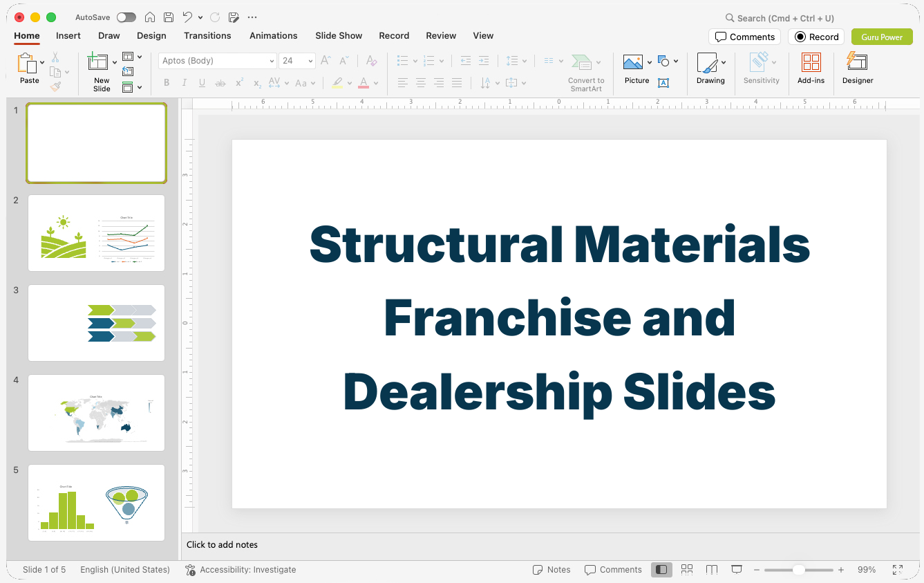Click the zoom slider handle

pyautogui.click(x=798, y=570)
